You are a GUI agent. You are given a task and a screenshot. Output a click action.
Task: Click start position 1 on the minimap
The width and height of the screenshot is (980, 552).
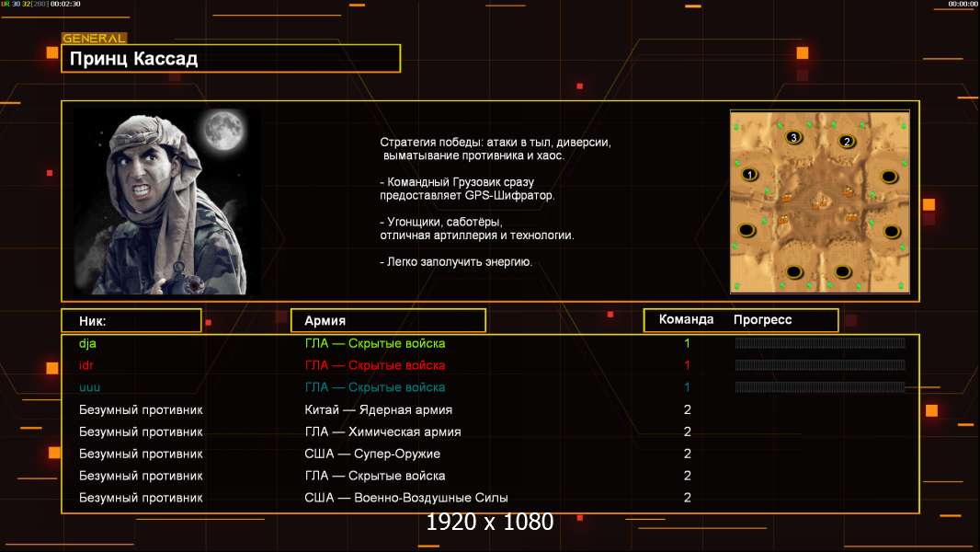pos(749,175)
